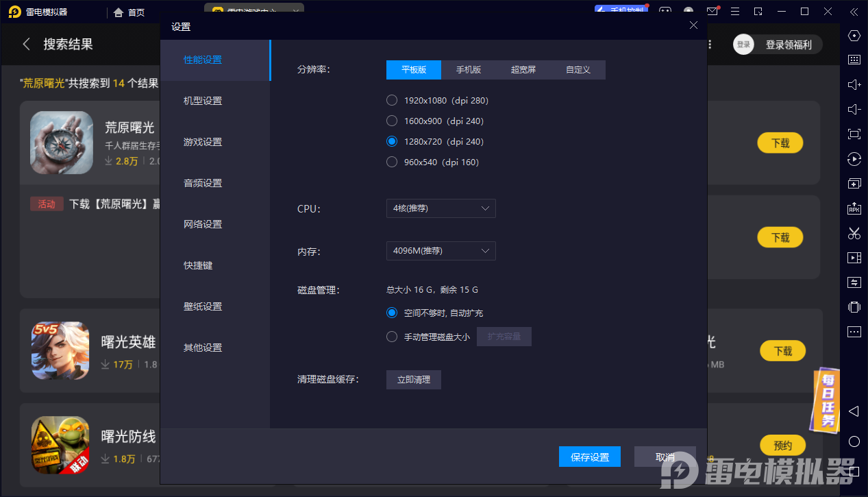Open the screen recording tool

tap(854, 257)
